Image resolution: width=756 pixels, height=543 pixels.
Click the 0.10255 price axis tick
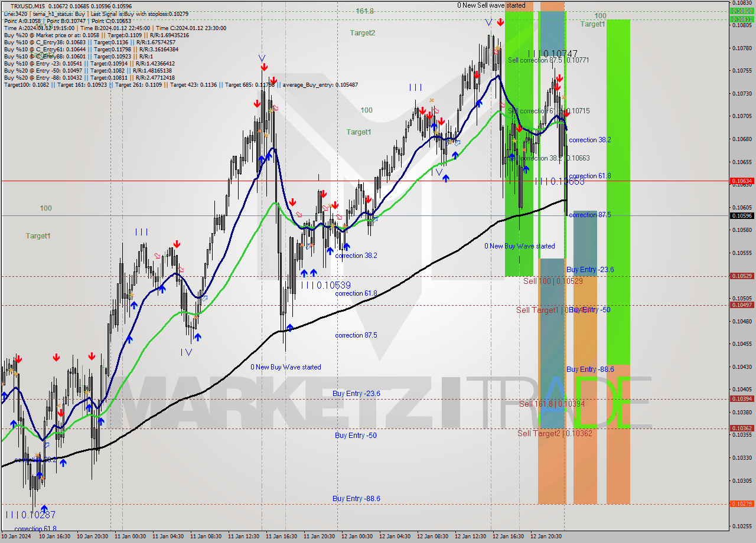tap(742, 526)
